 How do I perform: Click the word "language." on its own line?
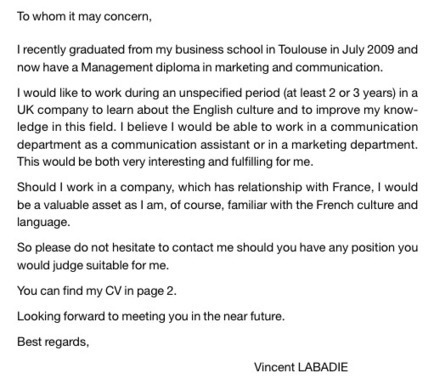44,222
